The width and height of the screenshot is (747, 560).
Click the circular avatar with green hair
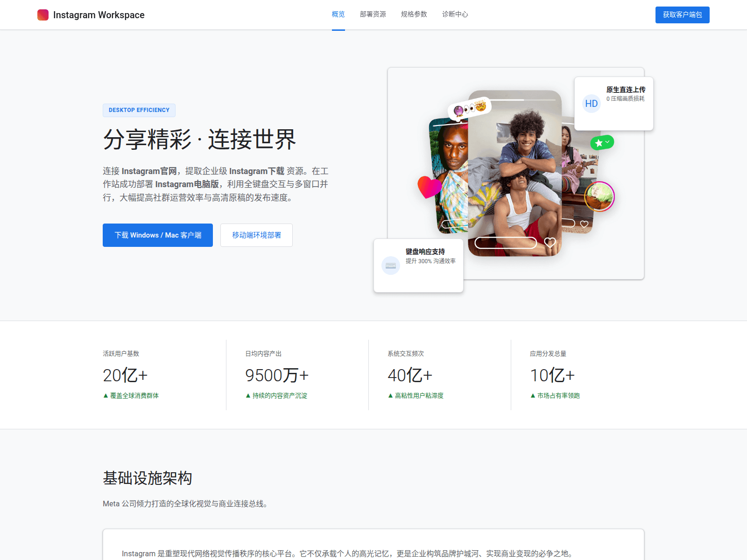point(599,196)
